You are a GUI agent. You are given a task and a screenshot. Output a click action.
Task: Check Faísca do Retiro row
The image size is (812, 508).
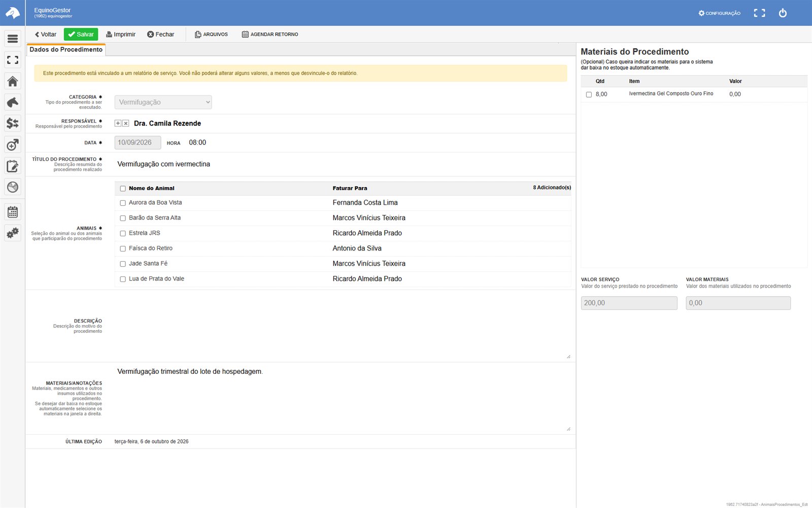[123, 248]
